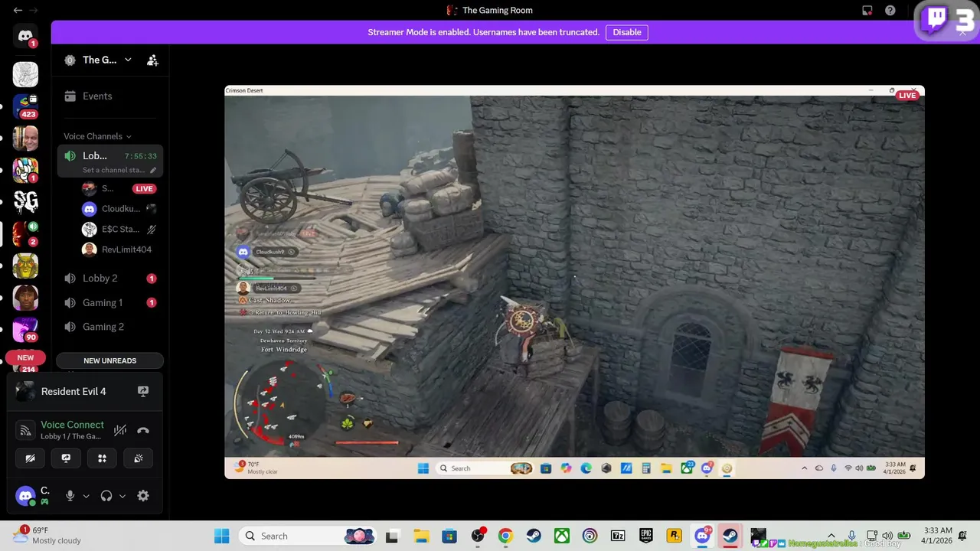
Task: Join the Gaming 1 voice channel
Action: [110, 303]
